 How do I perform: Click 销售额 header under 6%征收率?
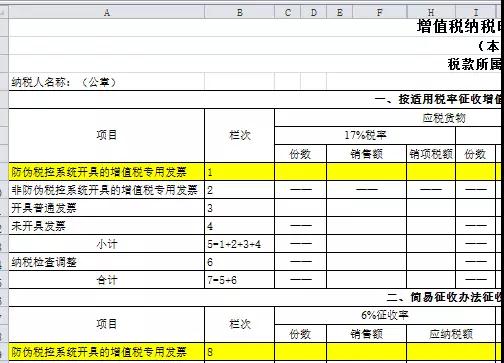pyautogui.click(x=366, y=334)
